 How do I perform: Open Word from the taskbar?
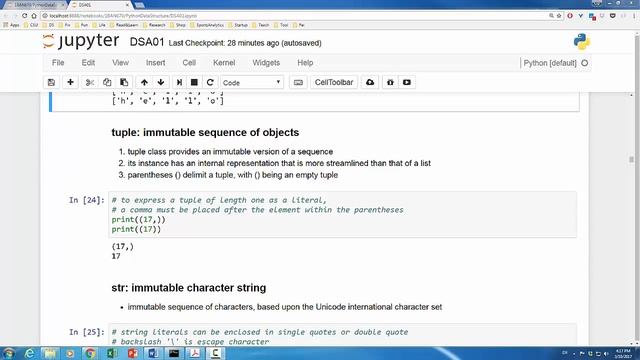(153, 353)
